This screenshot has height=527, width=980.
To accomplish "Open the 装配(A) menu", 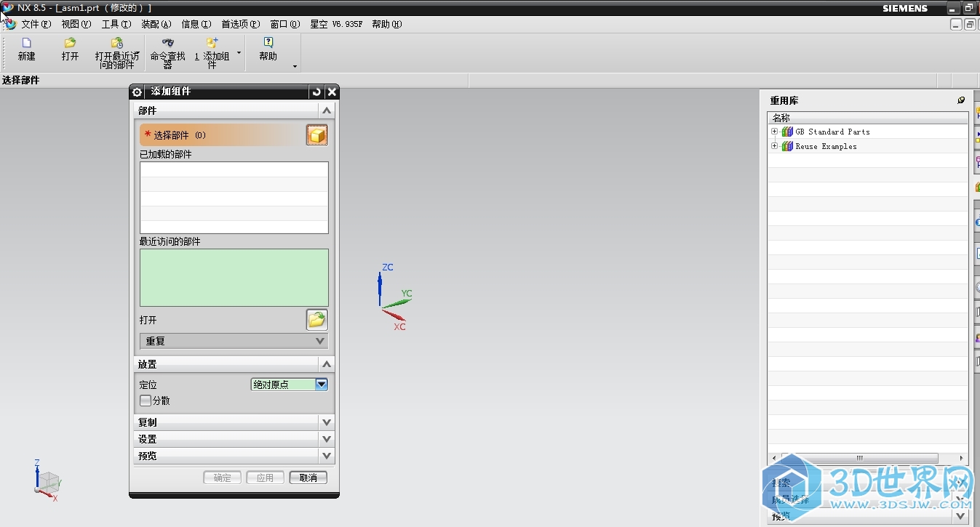I will (156, 24).
